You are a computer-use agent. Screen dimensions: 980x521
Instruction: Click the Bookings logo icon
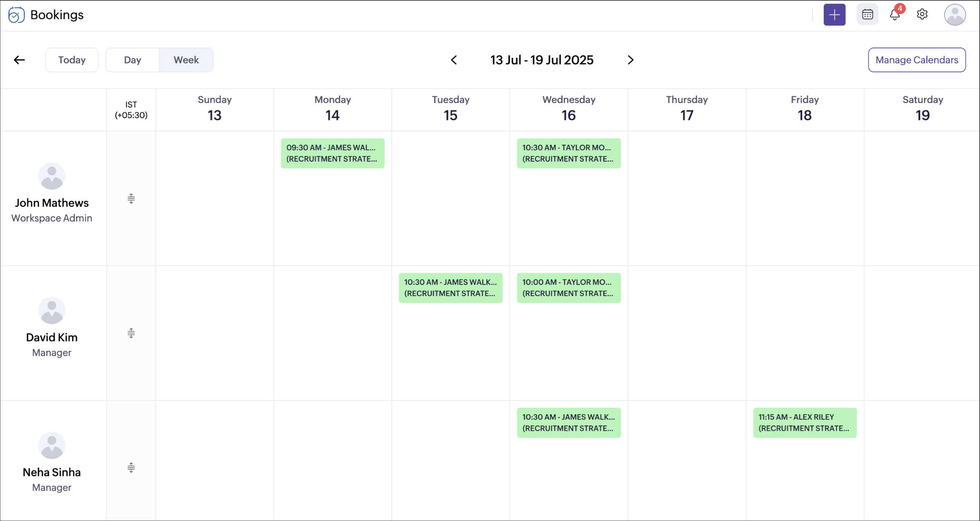(x=16, y=15)
